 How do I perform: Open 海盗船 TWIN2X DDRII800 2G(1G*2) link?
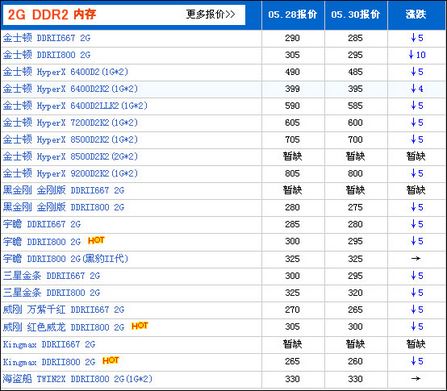78,379
